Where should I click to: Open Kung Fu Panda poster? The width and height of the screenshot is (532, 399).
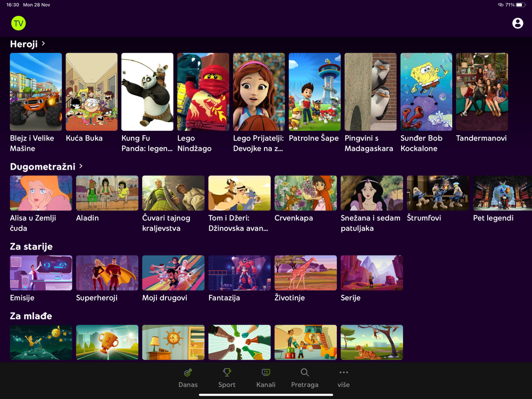[x=147, y=92]
